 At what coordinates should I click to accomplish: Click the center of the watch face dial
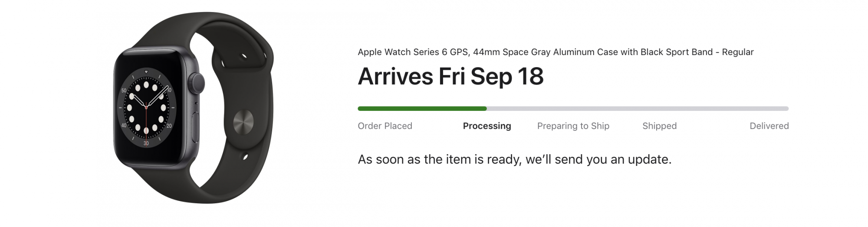pyautogui.click(x=146, y=107)
